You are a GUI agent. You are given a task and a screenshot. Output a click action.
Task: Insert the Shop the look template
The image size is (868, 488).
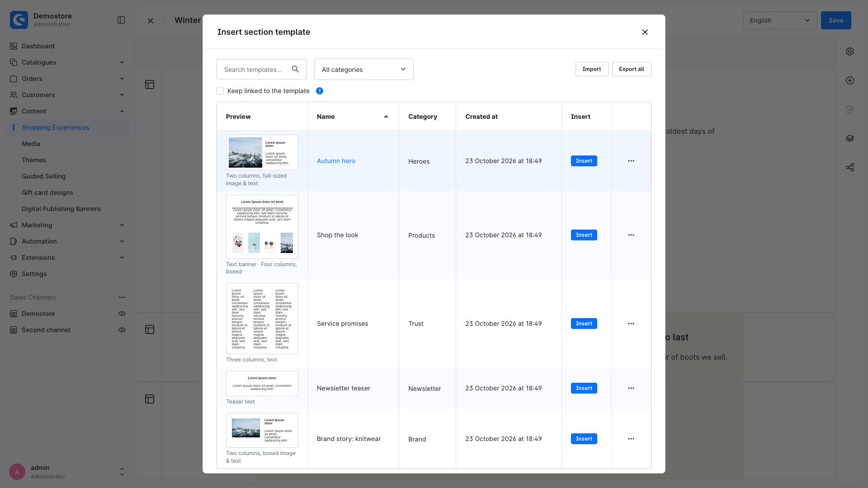[x=584, y=235]
